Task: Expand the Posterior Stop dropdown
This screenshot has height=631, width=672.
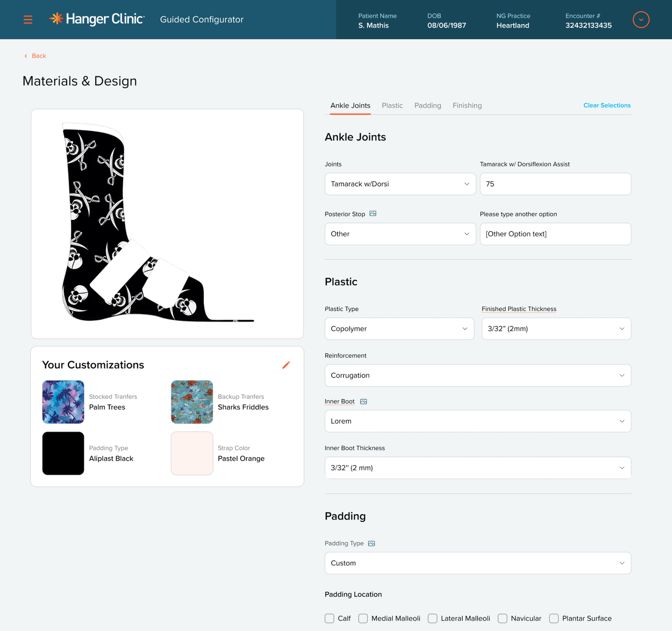Action: [x=400, y=234]
